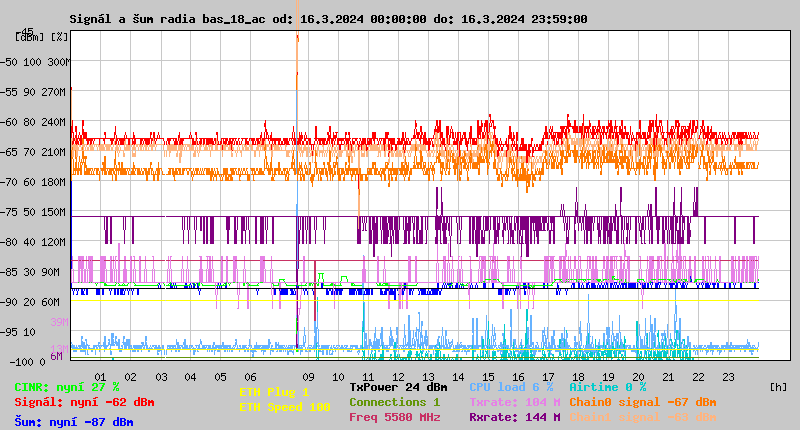Click the purple Rxrate 144 M label
Image resolution: width=800 pixels, height=430 pixels.
tap(514, 417)
